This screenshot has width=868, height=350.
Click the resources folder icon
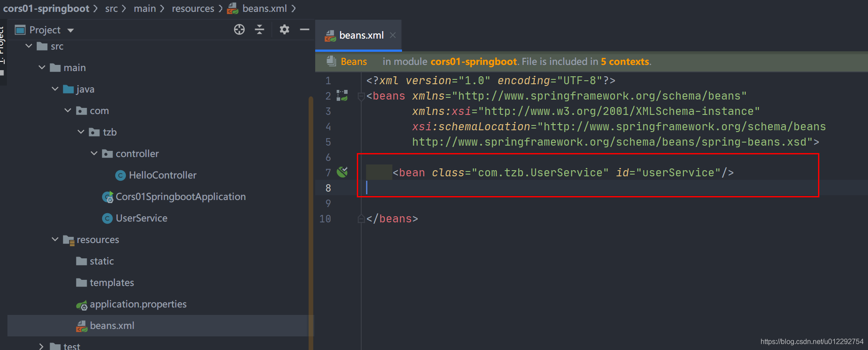(x=69, y=240)
